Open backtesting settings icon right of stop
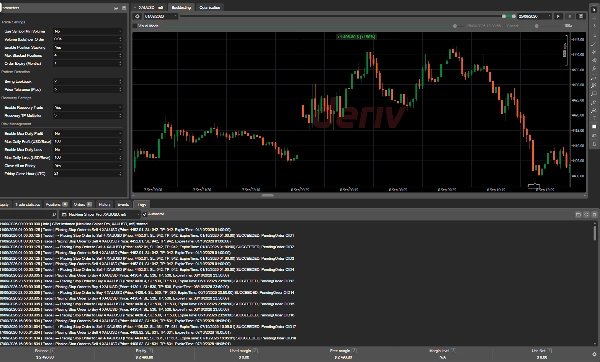Viewport: 600px width, 362px height. click(581, 16)
